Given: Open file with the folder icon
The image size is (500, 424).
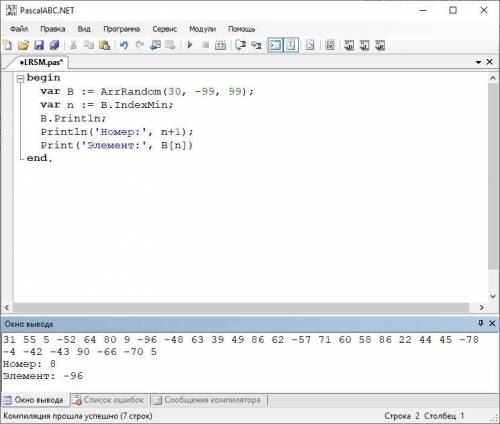Looking at the screenshot, I should pos(23,45).
